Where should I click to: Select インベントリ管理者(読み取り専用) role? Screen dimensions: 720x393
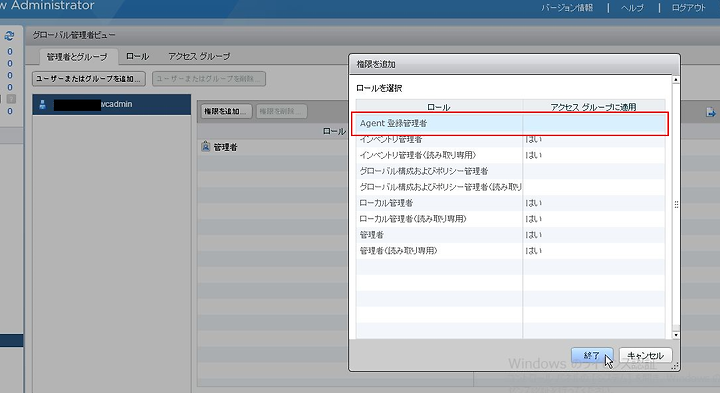coord(510,155)
